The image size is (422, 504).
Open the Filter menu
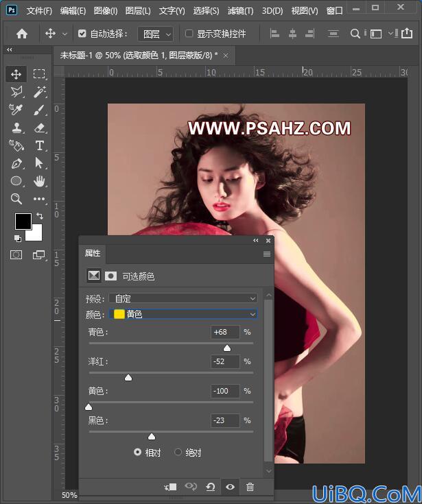(240, 11)
